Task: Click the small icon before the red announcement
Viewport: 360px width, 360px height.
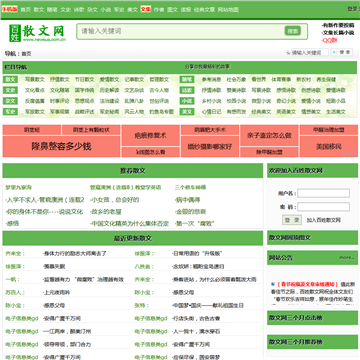Action: pos(273,284)
